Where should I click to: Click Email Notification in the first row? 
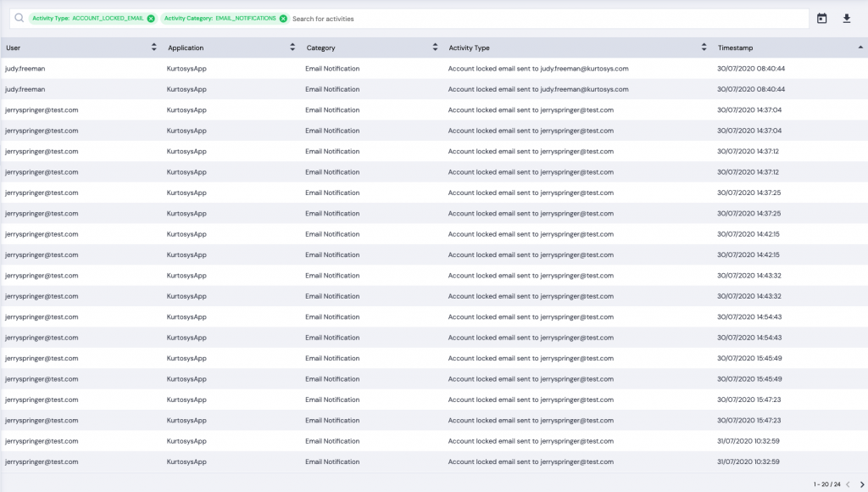[332, 69]
